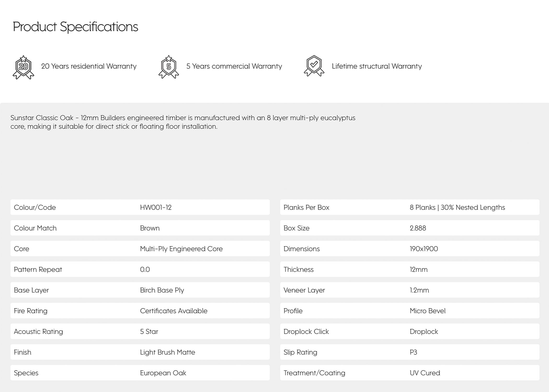Select the Colour Match row
Screen dimensions: 549x392
pyautogui.click(x=140, y=228)
